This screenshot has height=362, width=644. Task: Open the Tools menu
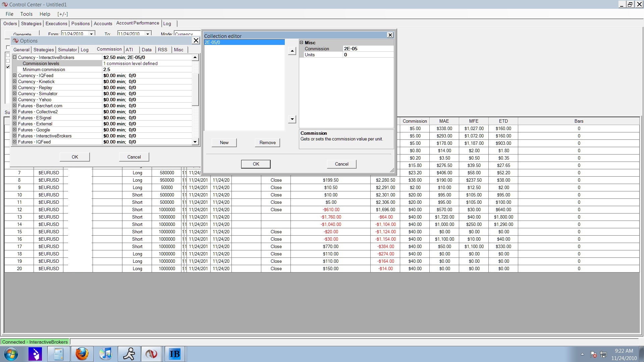(26, 14)
